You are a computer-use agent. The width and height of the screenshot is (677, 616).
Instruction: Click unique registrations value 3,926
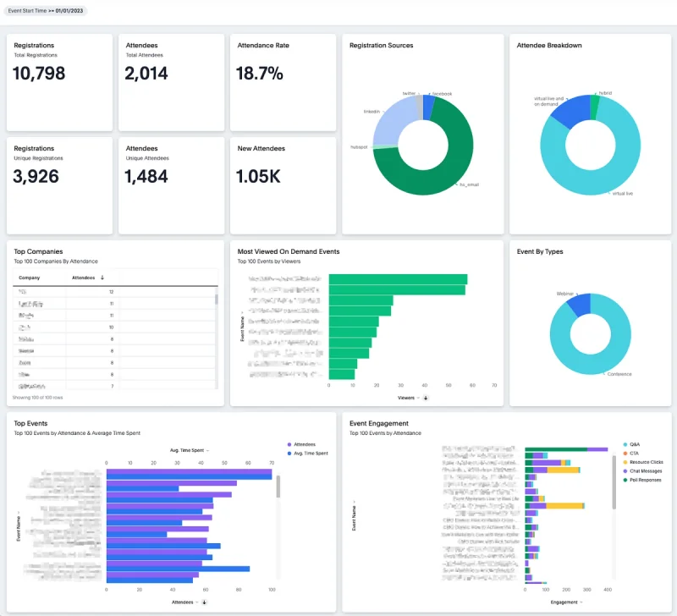coord(36,176)
